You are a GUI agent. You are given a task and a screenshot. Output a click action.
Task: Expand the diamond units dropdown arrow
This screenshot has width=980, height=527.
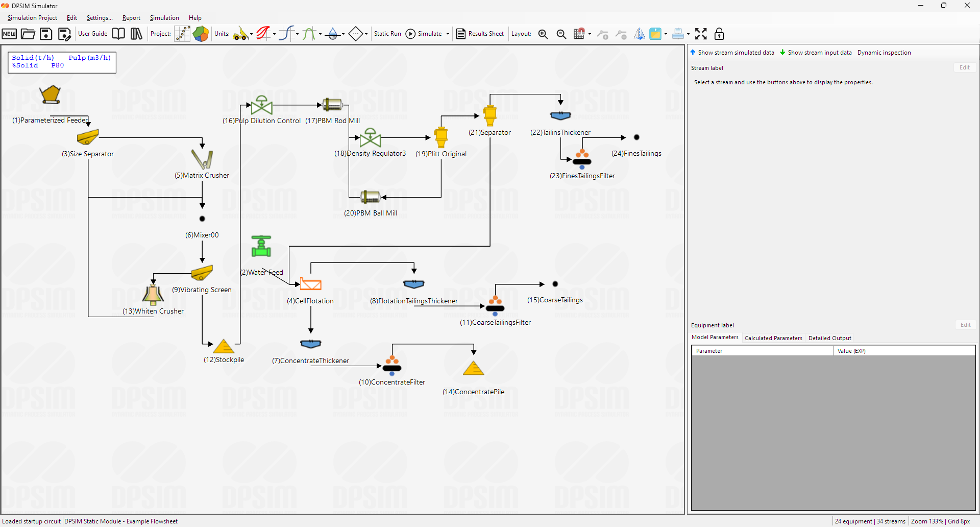(x=366, y=34)
